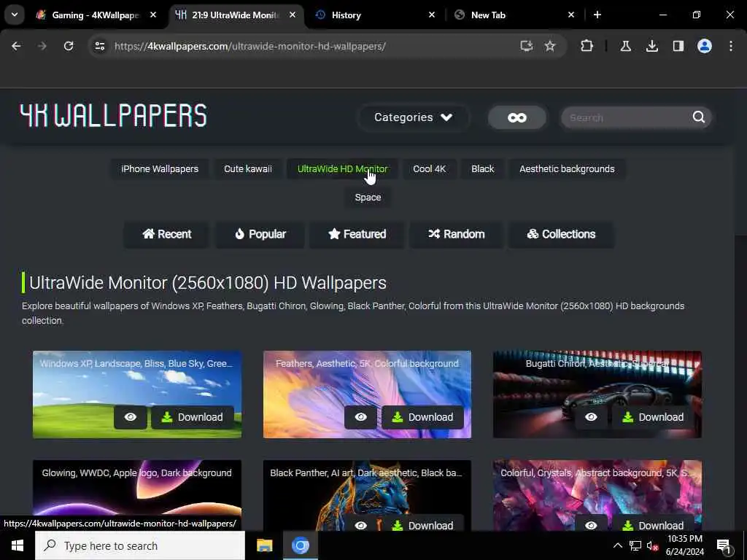Click the 4K Wallpapers logo
The height and width of the screenshot is (560, 747).
pos(113,116)
